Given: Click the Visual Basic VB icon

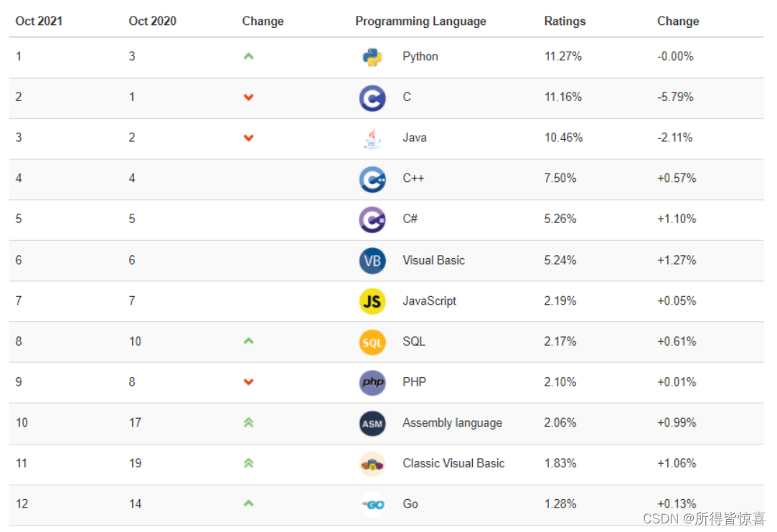Looking at the screenshot, I should point(372,260).
